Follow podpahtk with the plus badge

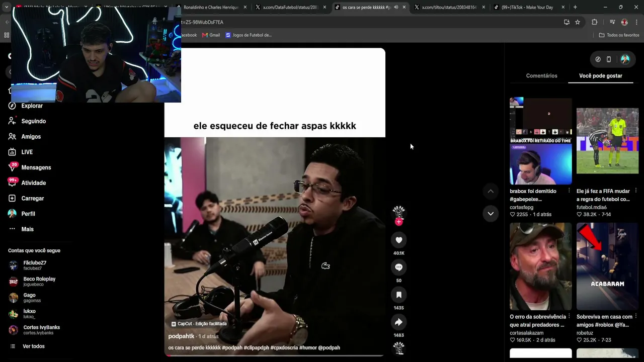click(x=398, y=222)
